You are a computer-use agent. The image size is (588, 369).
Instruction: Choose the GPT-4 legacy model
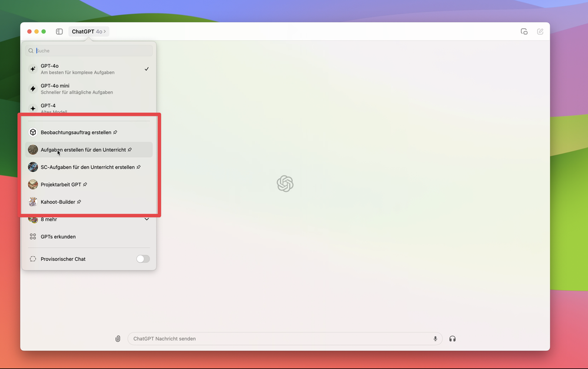point(89,108)
